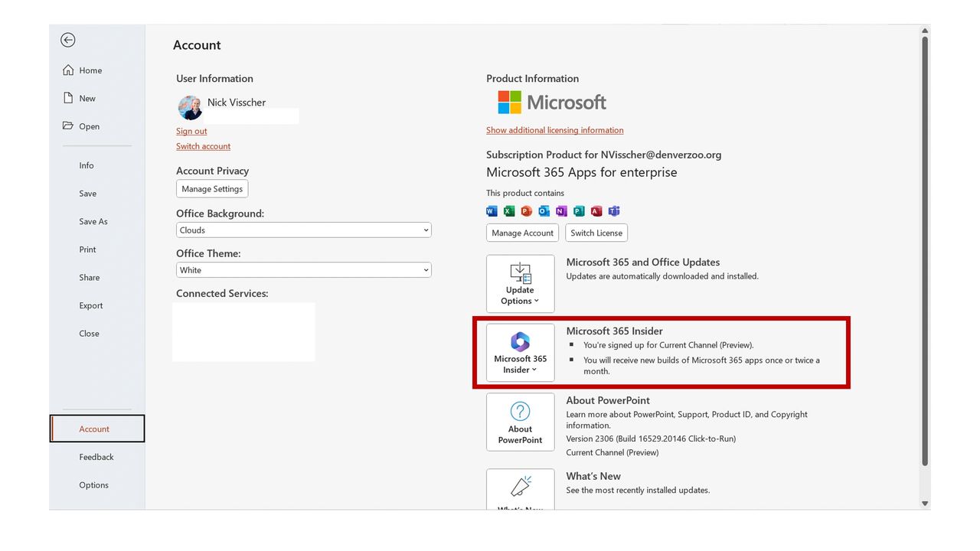
Task: Select the Account tab
Action: click(97, 429)
